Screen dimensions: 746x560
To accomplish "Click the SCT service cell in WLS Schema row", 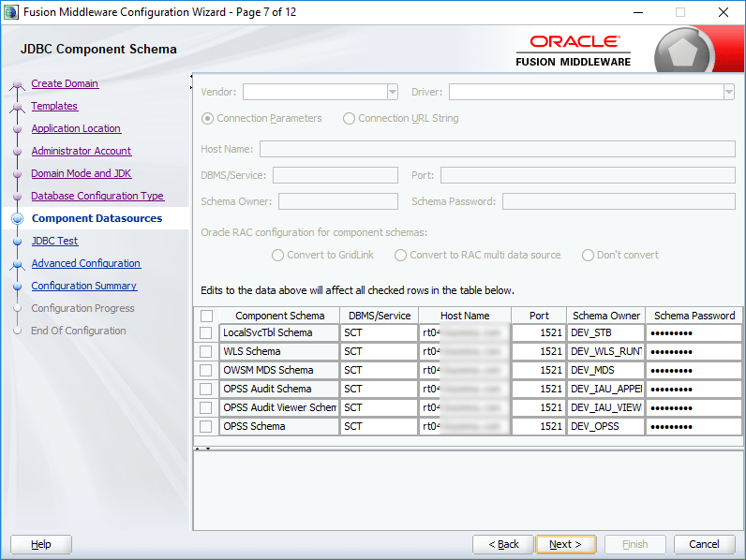I will (x=380, y=352).
